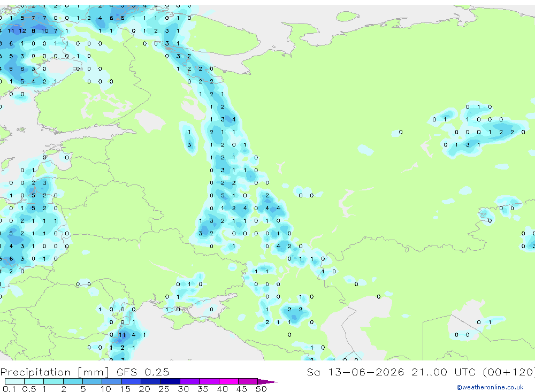
Task: Click the legend tick label '40'
Action: coord(222,389)
